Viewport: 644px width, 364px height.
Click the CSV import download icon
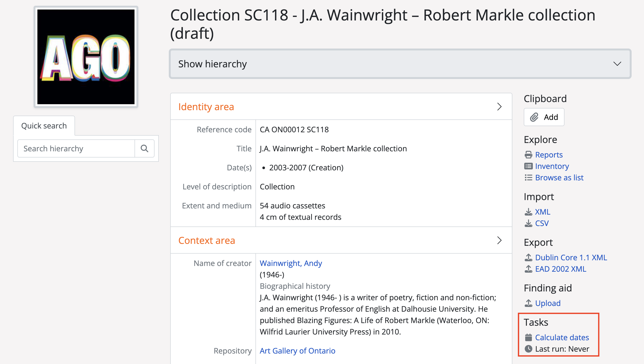point(528,223)
